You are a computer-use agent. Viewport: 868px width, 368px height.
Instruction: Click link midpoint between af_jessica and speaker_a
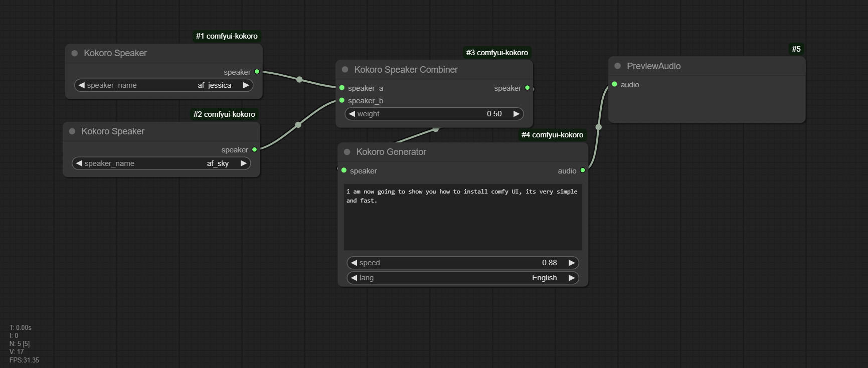click(x=299, y=80)
